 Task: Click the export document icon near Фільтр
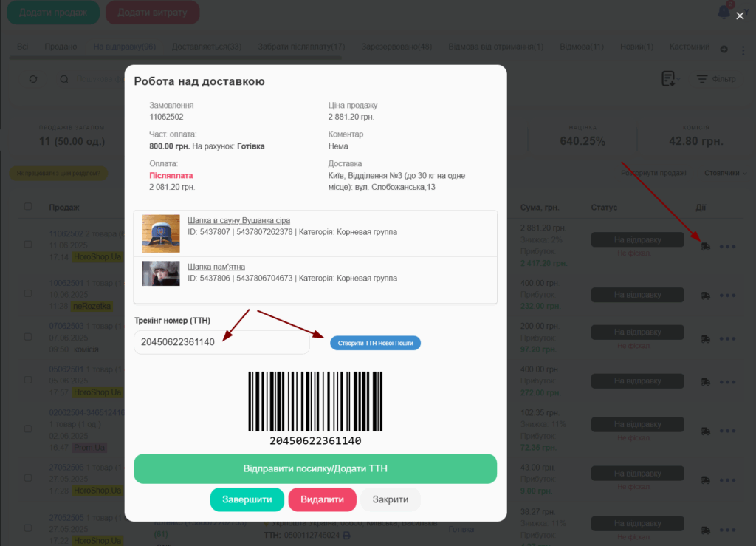669,78
